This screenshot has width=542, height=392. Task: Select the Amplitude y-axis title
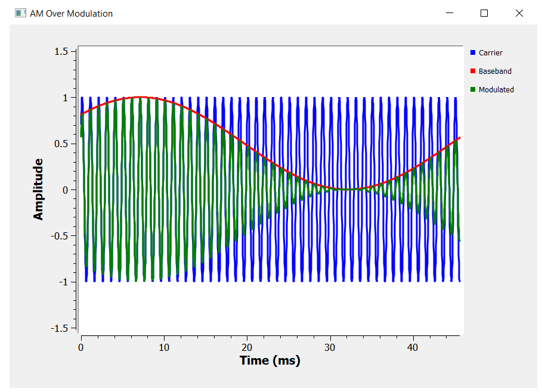[x=39, y=189]
